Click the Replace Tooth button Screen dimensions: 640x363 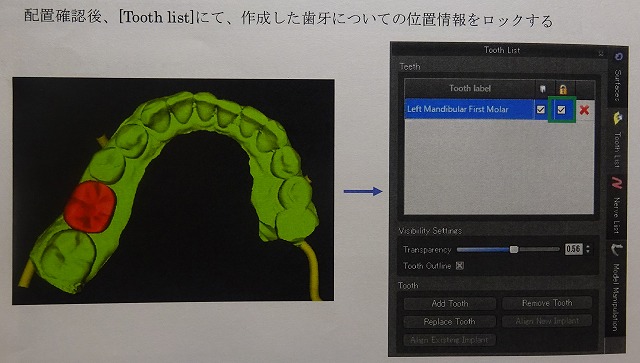coord(450,322)
